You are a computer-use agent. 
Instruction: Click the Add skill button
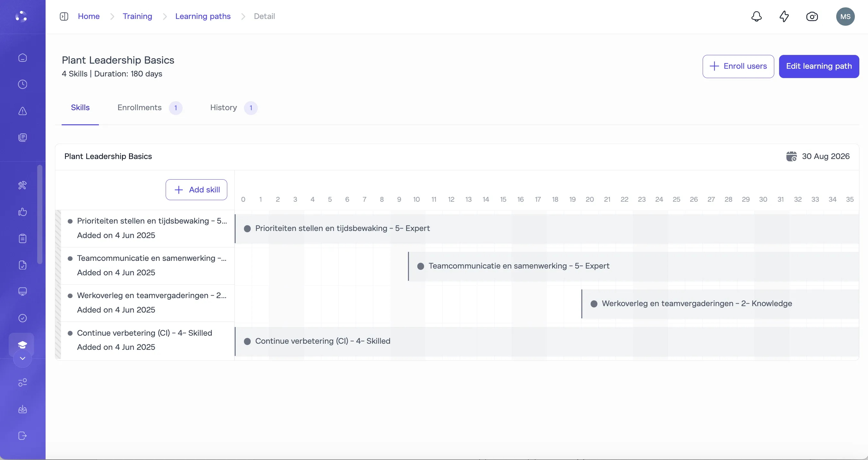tap(196, 189)
